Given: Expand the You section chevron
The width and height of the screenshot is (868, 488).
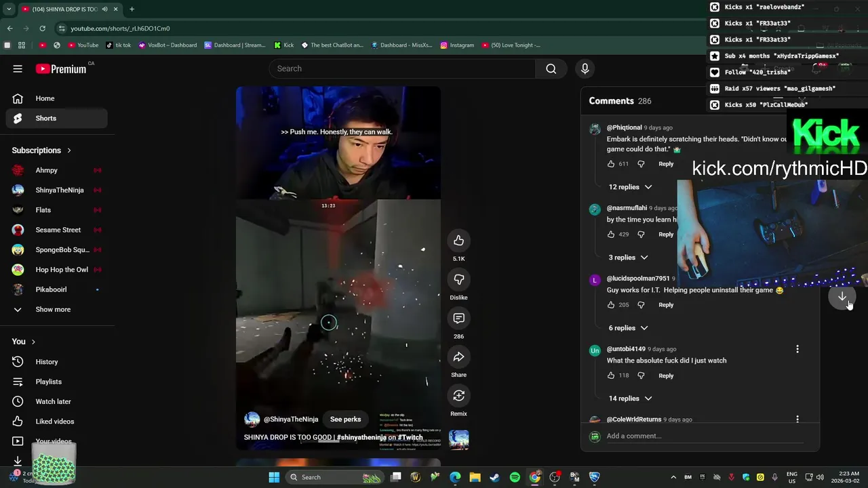Looking at the screenshot, I should 33,342.
